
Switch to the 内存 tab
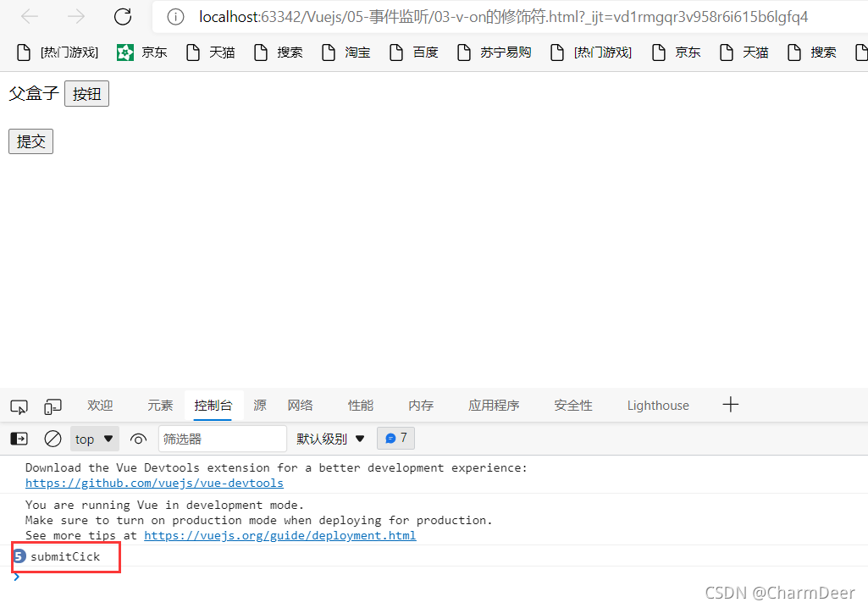pos(421,406)
